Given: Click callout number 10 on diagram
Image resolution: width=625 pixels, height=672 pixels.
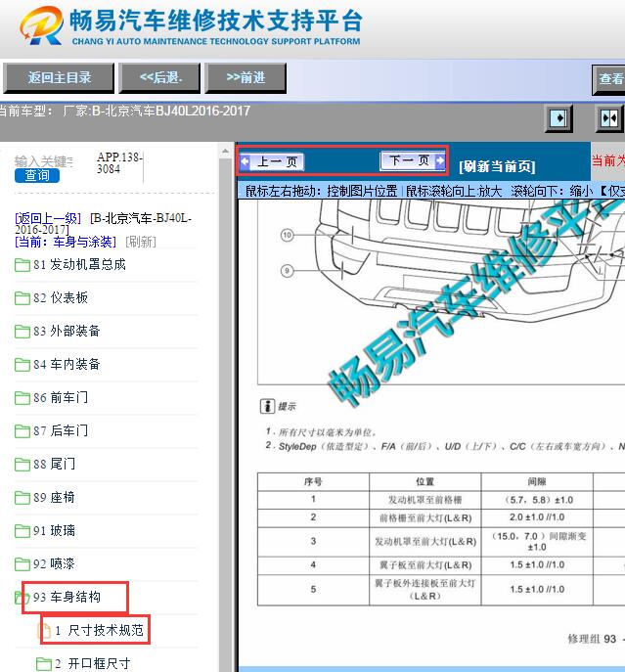Looking at the screenshot, I should tap(288, 235).
